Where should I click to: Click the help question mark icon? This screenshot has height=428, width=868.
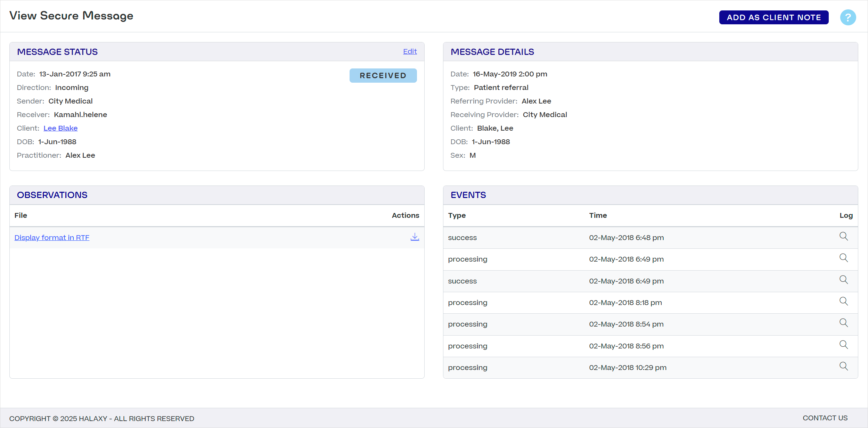[848, 17]
